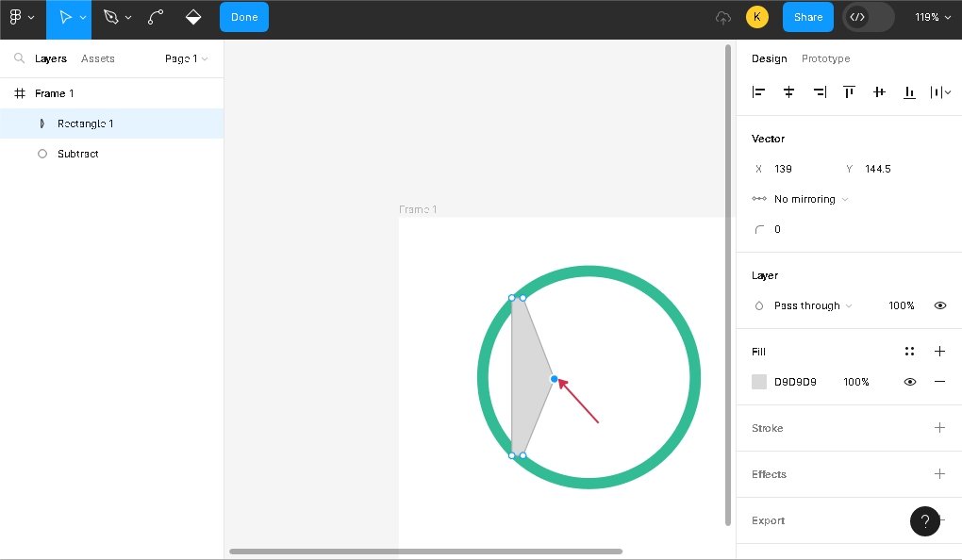
Task: Open fill styles four-dot icon
Action: coord(909,352)
